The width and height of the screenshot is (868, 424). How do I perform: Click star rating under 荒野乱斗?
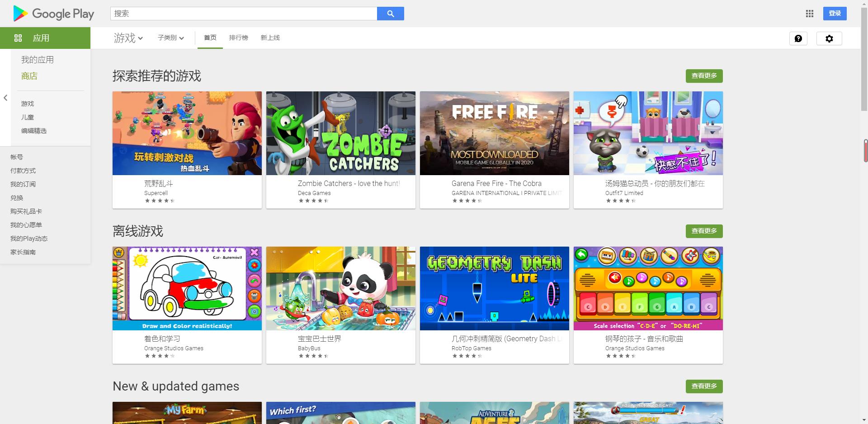click(160, 201)
